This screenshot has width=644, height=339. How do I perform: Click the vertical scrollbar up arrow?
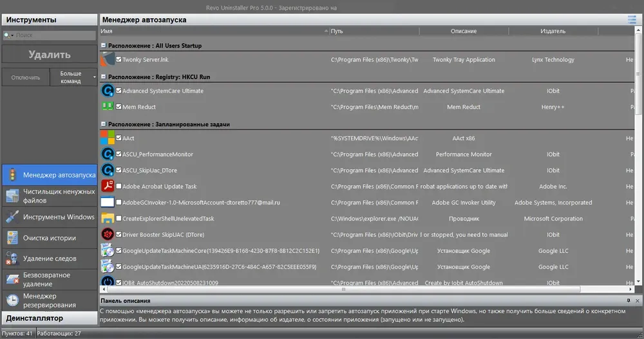pyautogui.click(x=638, y=30)
